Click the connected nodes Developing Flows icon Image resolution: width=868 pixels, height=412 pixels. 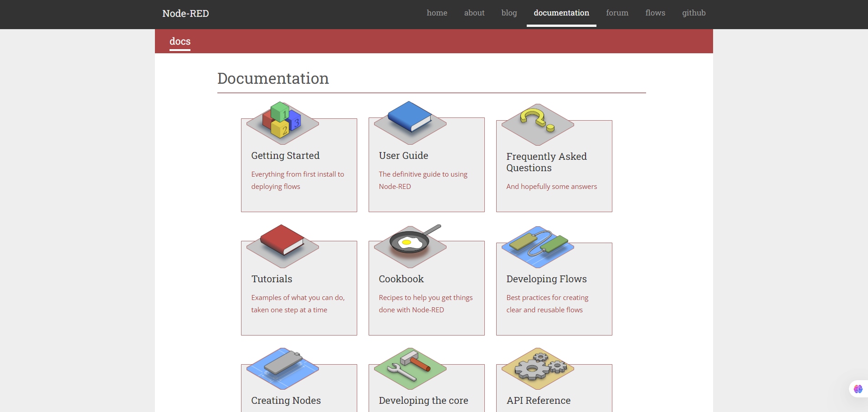click(x=538, y=247)
